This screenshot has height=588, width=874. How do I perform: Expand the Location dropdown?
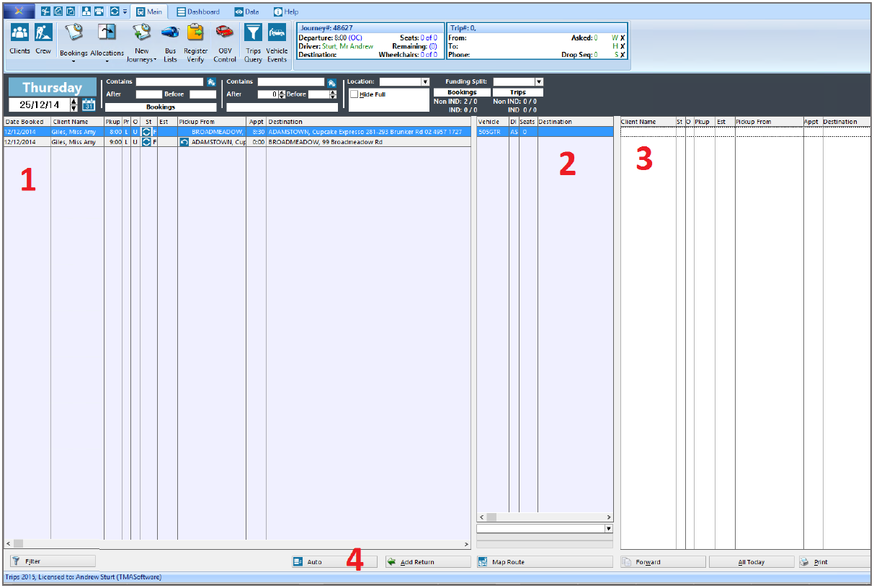tap(425, 82)
